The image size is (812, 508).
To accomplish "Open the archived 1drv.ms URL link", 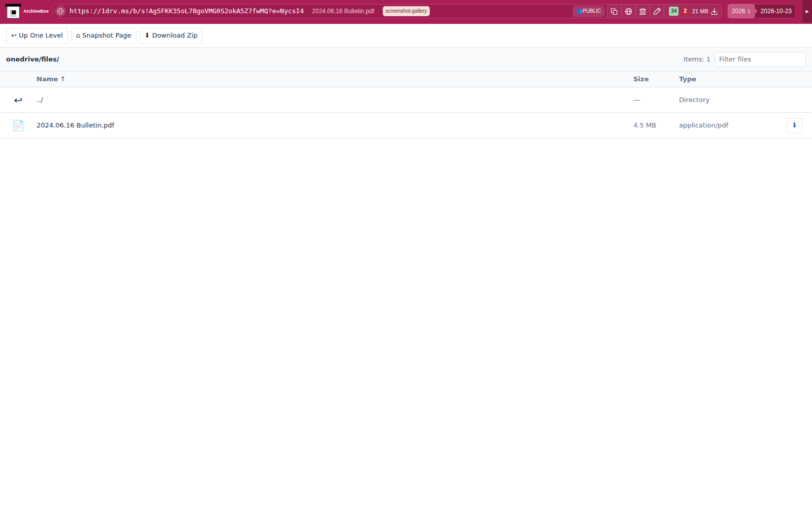I will 186,11.
